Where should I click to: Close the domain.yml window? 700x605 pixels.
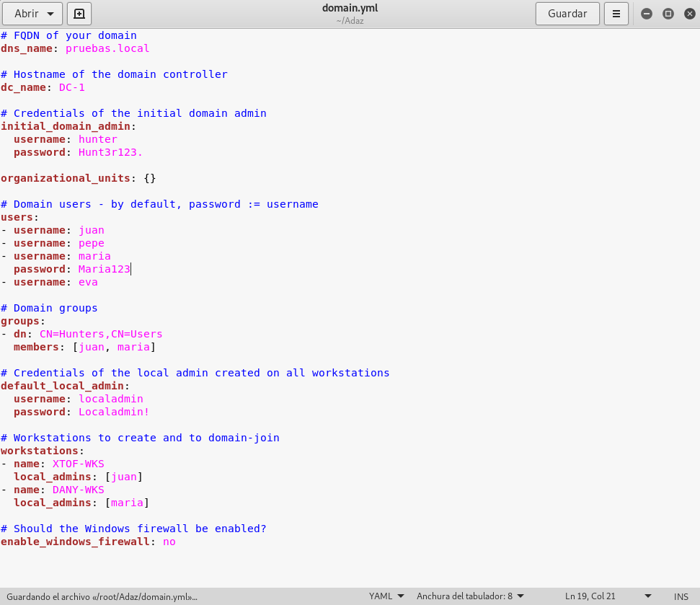[688, 13]
